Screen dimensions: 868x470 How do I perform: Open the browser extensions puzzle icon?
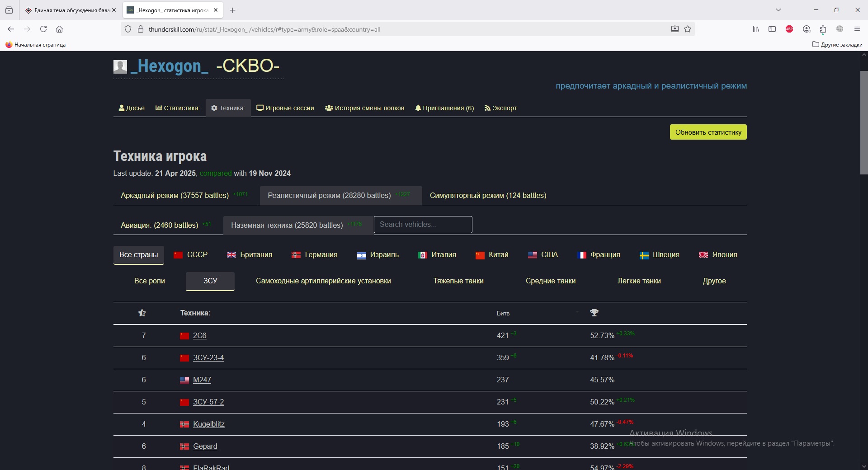click(x=823, y=29)
